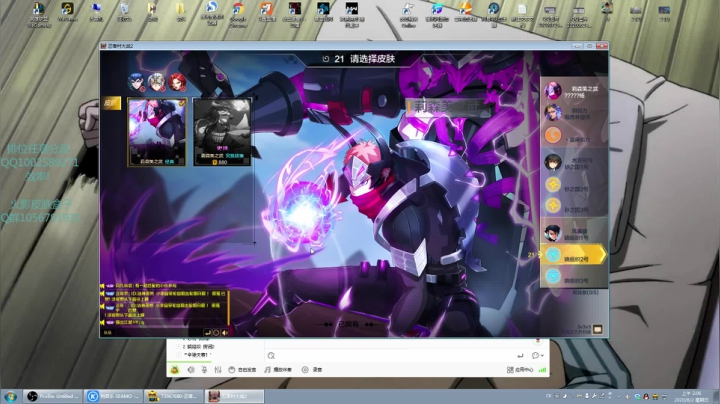Screen dimensions: 720x404
Task: Open the 皮肤 skin tab label
Action: pyautogui.click(x=111, y=103)
